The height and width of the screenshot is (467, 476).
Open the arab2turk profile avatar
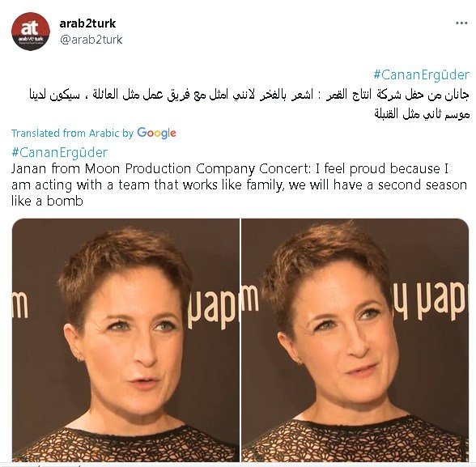coord(31,32)
